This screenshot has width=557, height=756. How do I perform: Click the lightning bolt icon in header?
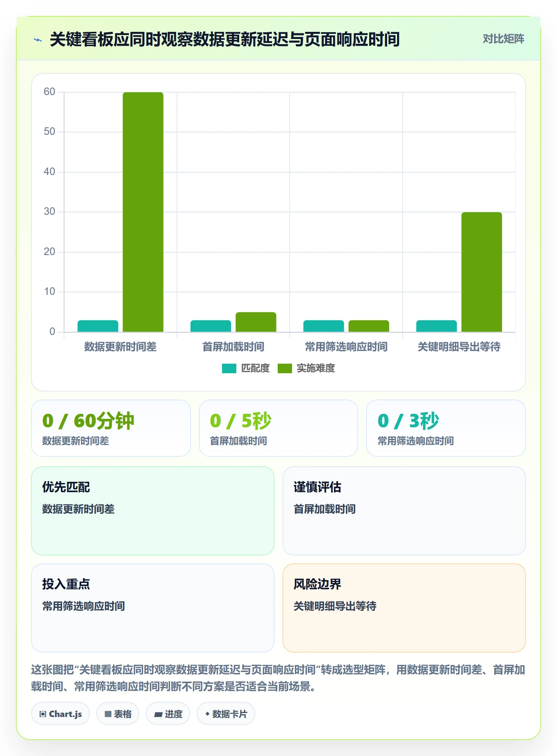coord(38,40)
